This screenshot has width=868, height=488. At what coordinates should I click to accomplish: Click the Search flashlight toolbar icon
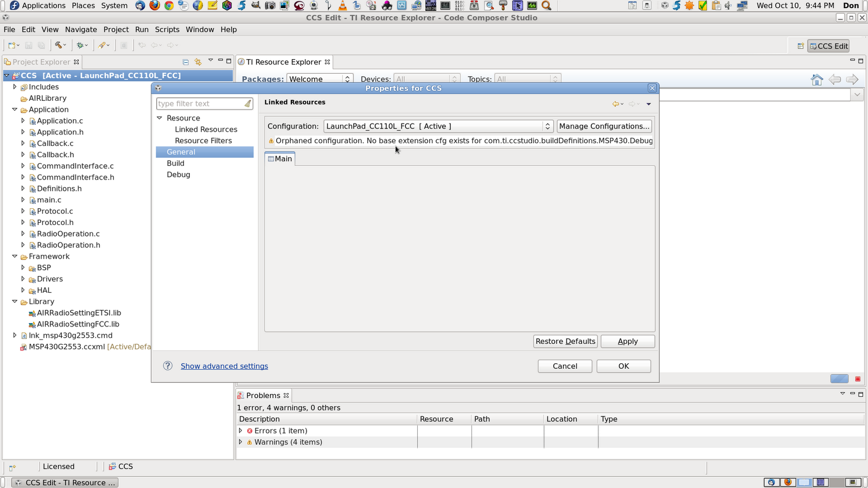coord(102,46)
